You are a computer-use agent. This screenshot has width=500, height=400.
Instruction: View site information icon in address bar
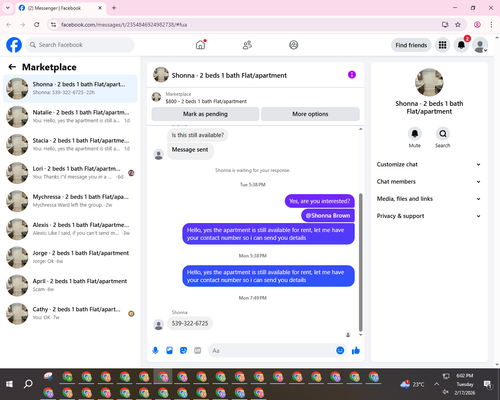pyautogui.click(x=53, y=25)
